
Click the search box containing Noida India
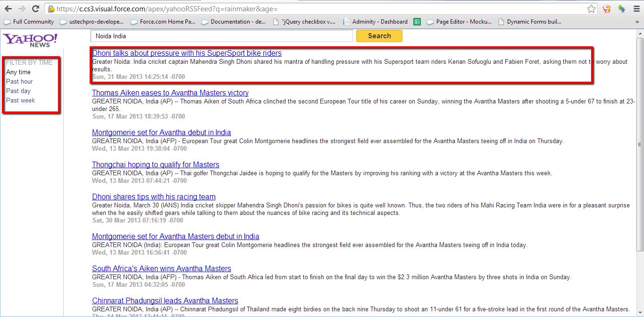point(222,36)
